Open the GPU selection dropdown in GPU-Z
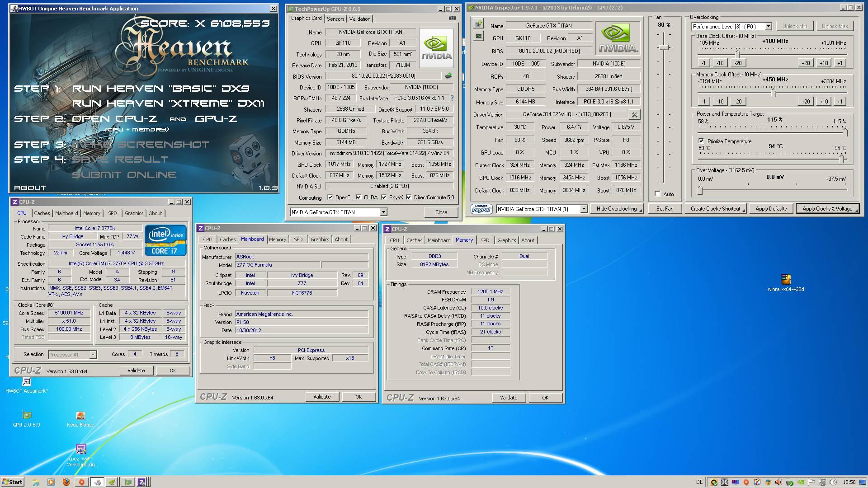The width and height of the screenshot is (868, 488). pyautogui.click(x=383, y=212)
